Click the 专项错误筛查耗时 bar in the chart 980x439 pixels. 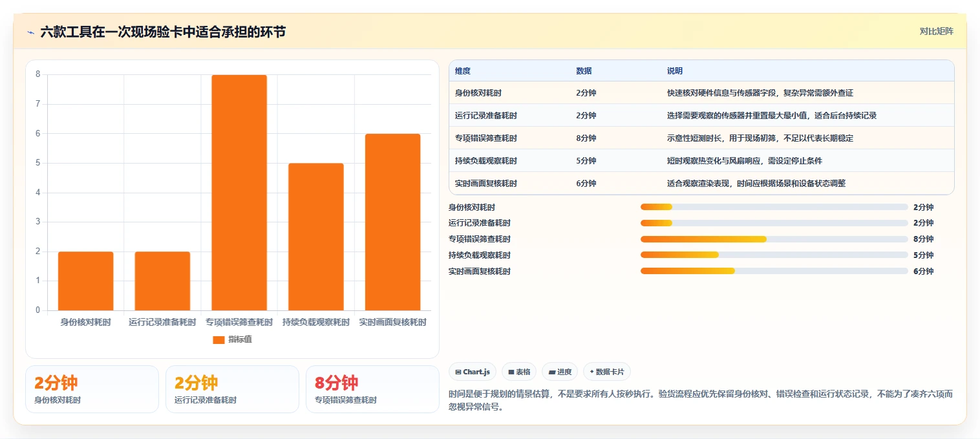tap(239, 193)
